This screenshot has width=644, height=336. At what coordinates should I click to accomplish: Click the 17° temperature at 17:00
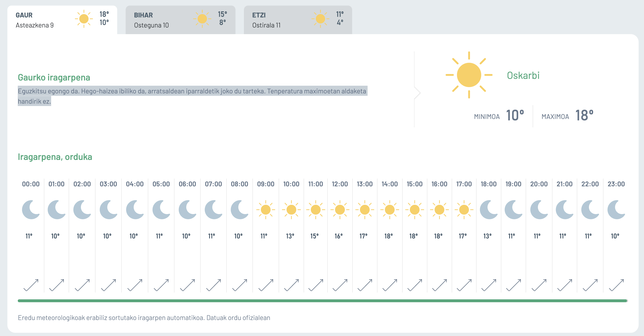(x=463, y=236)
